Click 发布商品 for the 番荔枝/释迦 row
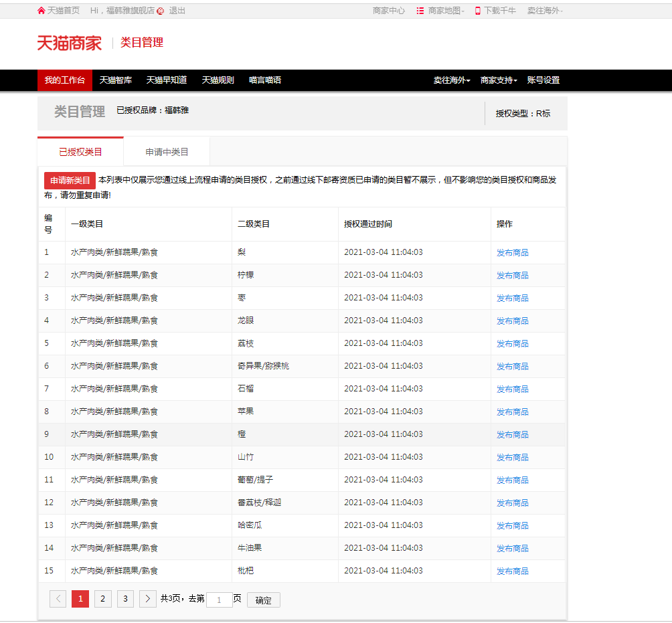The width and height of the screenshot is (672, 623). pos(512,503)
